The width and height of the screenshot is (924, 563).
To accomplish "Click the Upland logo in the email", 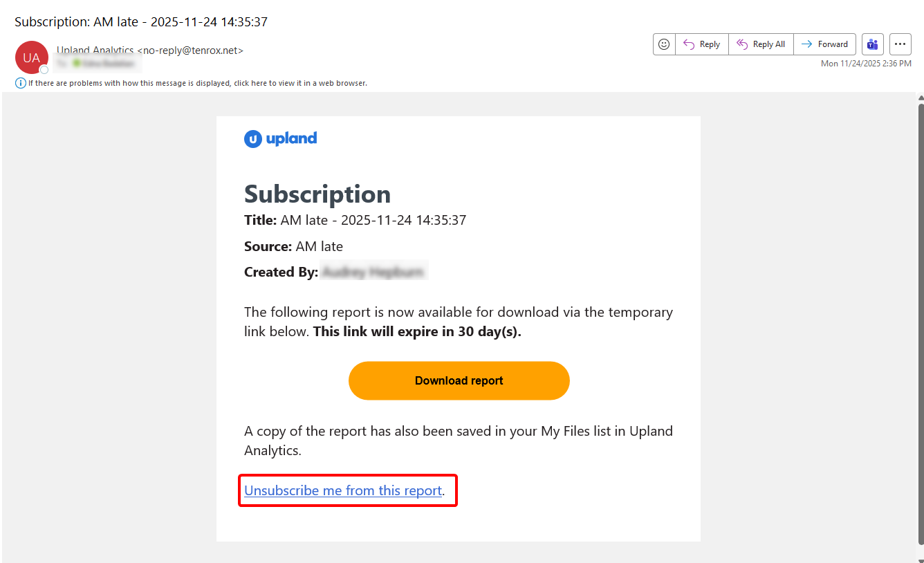I will [x=281, y=138].
